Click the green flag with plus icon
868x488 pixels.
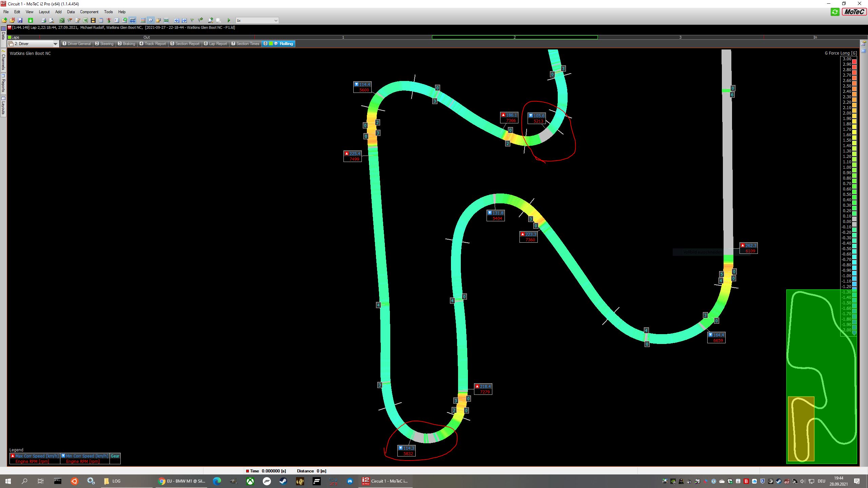200,20
